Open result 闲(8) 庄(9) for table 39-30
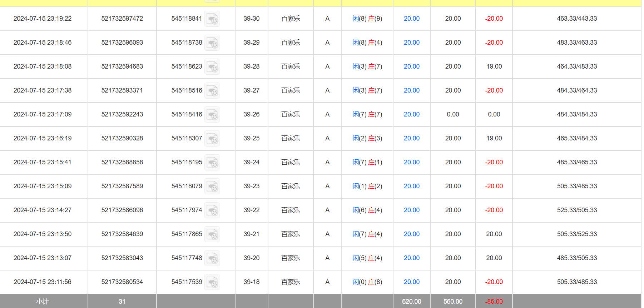644x308 pixels. [367, 19]
